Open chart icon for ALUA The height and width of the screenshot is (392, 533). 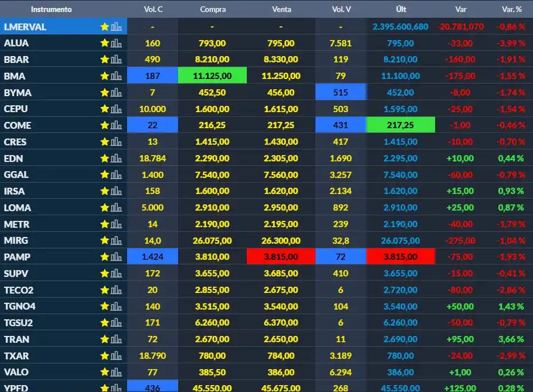coord(116,43)
